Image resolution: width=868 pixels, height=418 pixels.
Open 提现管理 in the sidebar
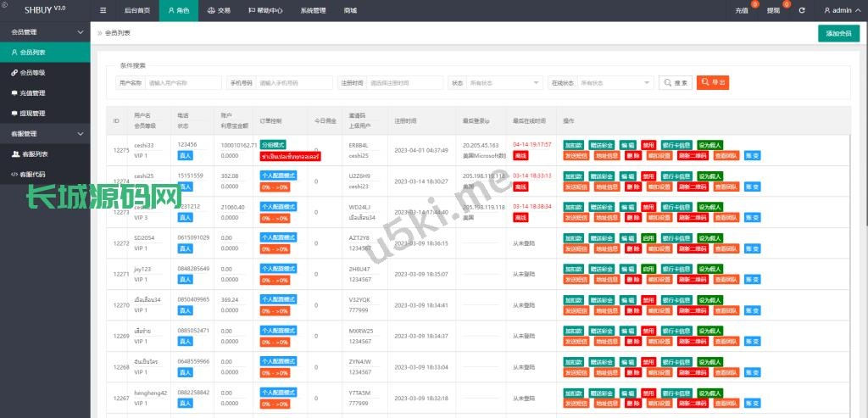tap(33, 113)
